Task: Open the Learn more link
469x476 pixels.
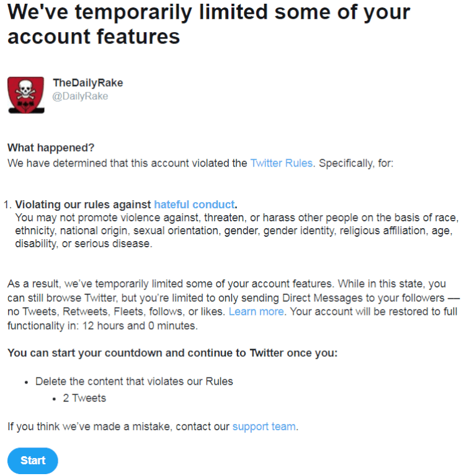Action: pos(256,312)
